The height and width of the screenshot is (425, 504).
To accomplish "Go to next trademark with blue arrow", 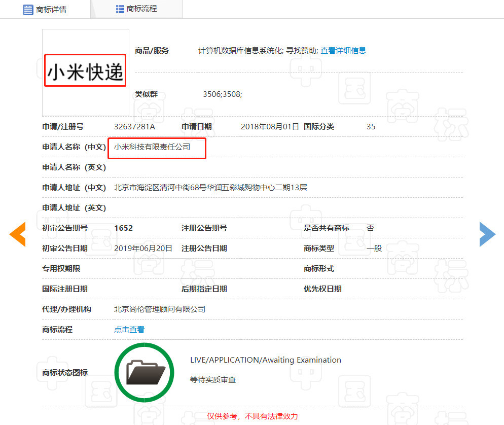I will [487, 234].
